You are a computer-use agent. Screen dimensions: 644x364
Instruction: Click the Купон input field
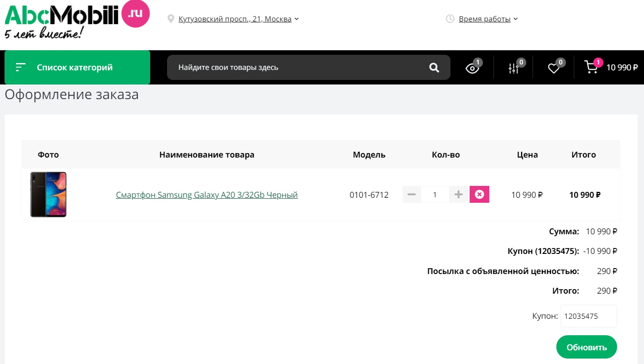[x=588, y=316]
